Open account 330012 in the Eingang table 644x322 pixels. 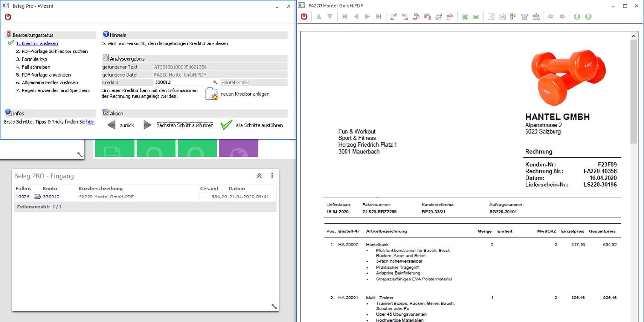click(51, 197)
